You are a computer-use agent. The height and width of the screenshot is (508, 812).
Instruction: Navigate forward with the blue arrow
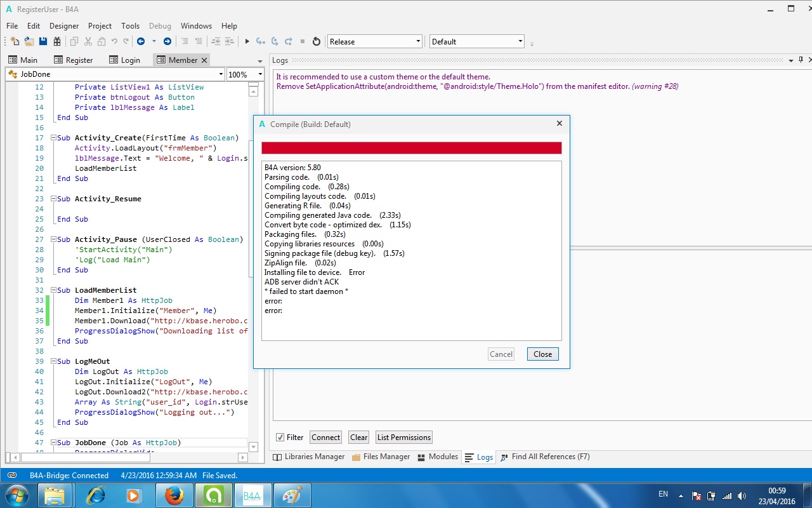click(167, 41)
